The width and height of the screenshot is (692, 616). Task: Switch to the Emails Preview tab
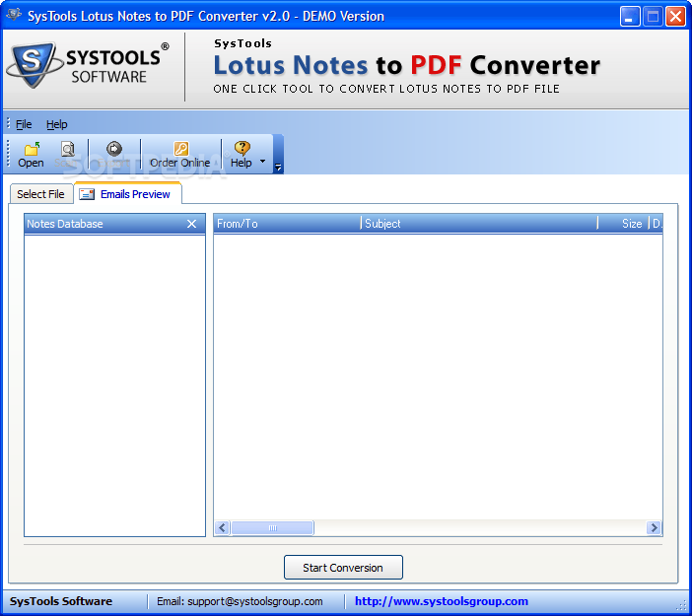(x=128, y=194)
